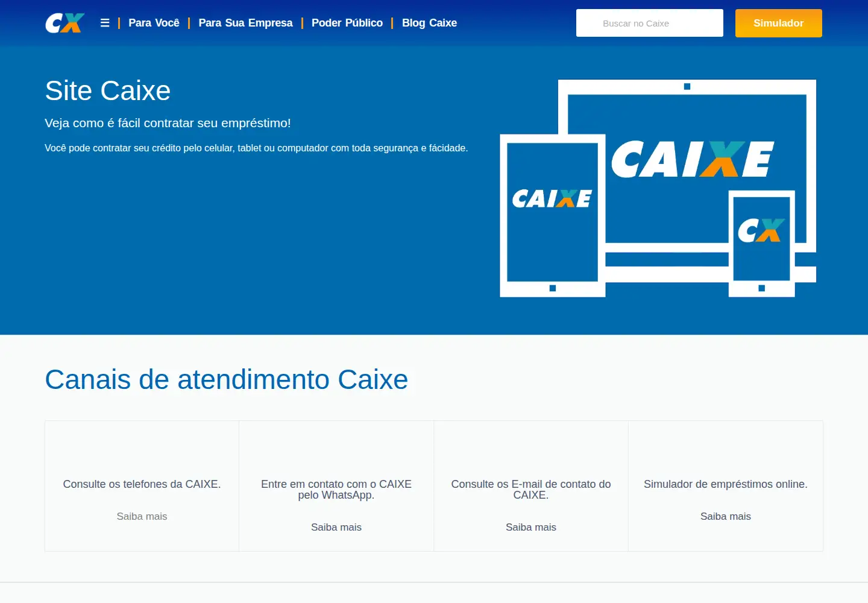Open the hamburger menu icon
The height and width of the screenshot is (603, 868).
[105, 23]
